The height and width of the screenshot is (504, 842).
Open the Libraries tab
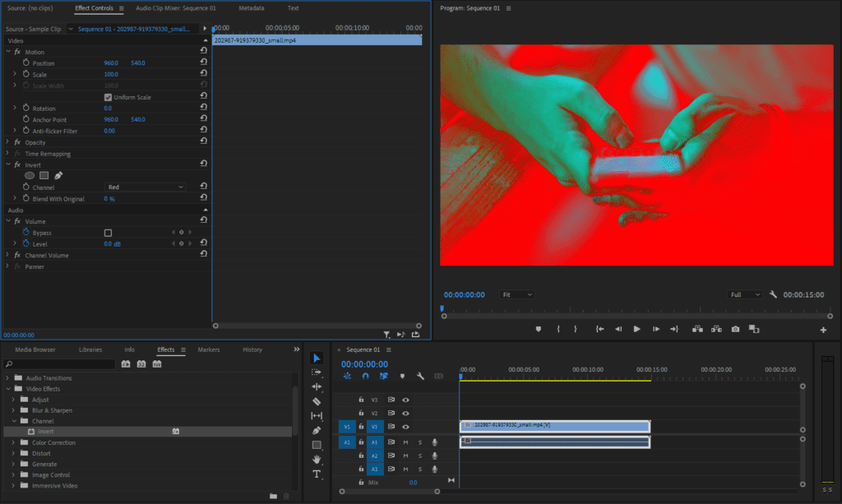[x=90, y=349]
